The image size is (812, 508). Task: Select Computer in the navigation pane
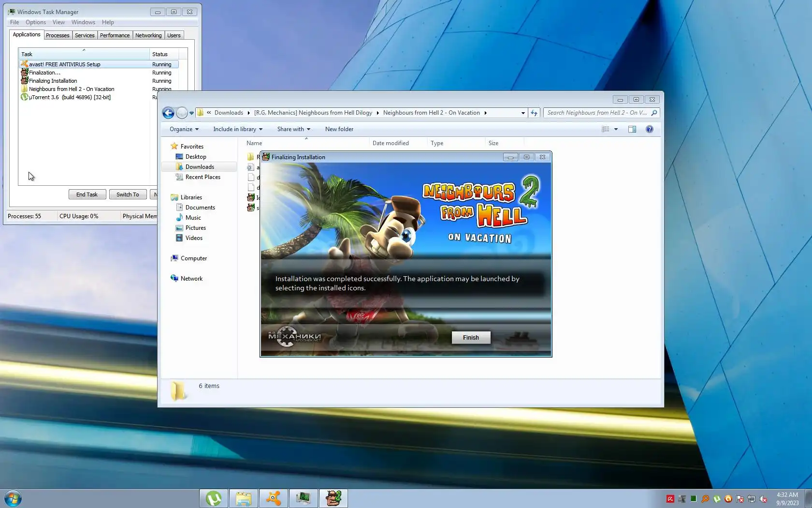pos(189,258)
